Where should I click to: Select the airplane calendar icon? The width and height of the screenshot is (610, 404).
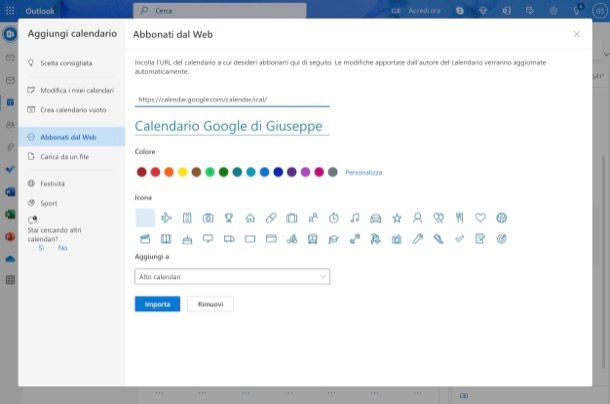click(166, 218)
